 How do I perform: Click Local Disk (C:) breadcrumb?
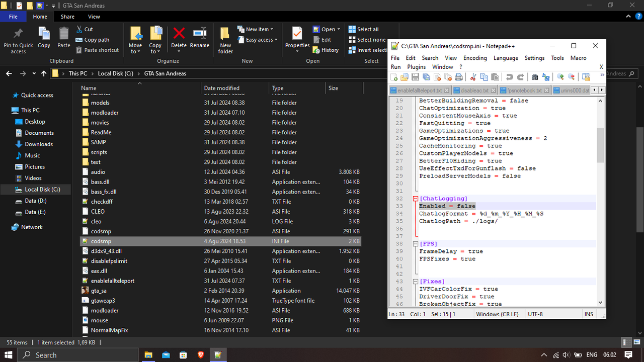(115, 73)
